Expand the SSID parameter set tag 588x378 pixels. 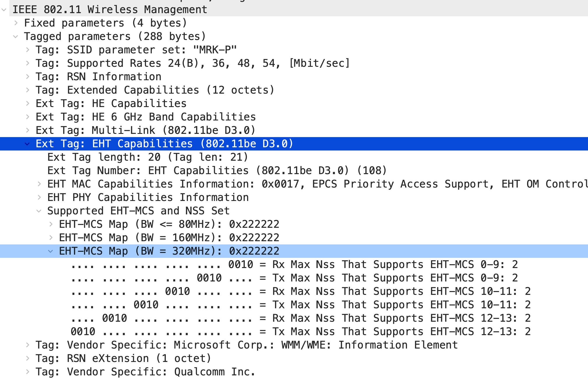[x=28, y=50]
